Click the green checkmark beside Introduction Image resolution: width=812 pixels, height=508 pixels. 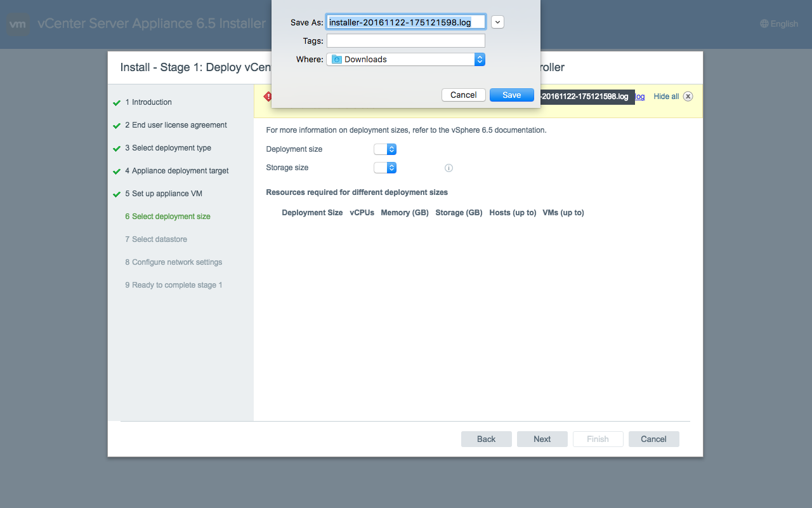click(x=117, y=103)
